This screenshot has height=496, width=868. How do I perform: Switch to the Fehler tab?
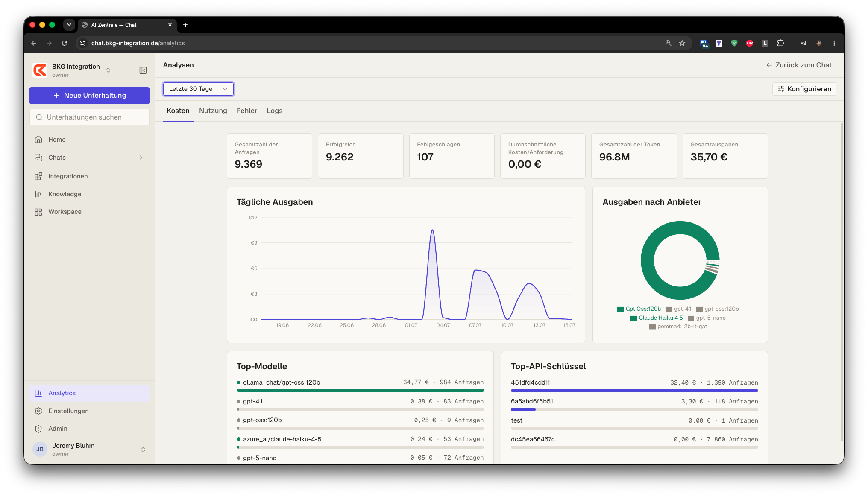pyautogui.click(x=247, y=111)
